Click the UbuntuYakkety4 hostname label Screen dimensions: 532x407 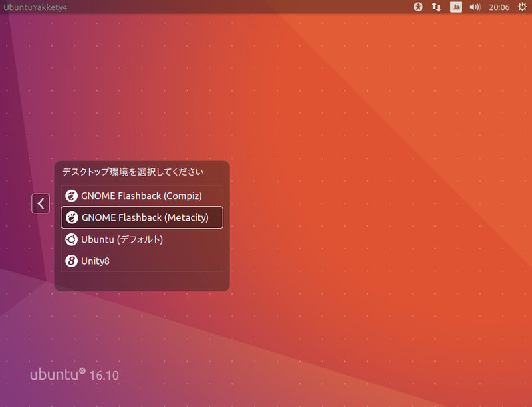[35, 7]
